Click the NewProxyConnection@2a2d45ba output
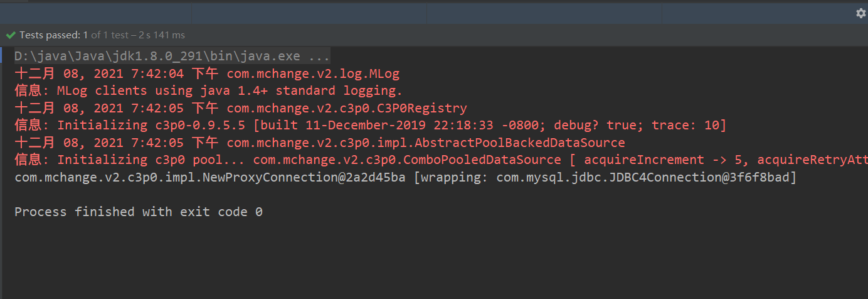 pos(210,177)
